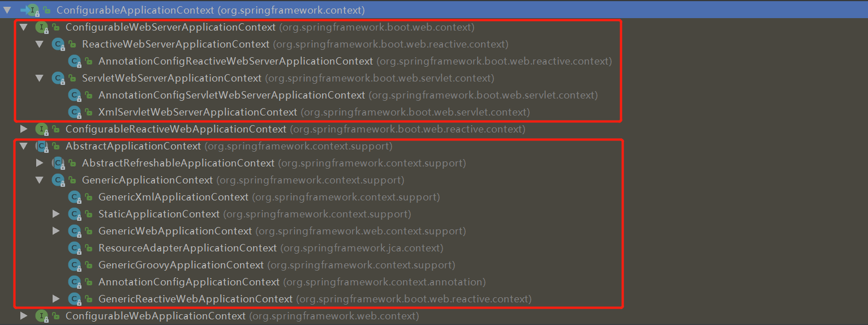Image resolution: width=868 pixels, height=325 pixels.
Task: Click class icon of ReactiveWebServerApplicationContext
Action: coord(58,44)
